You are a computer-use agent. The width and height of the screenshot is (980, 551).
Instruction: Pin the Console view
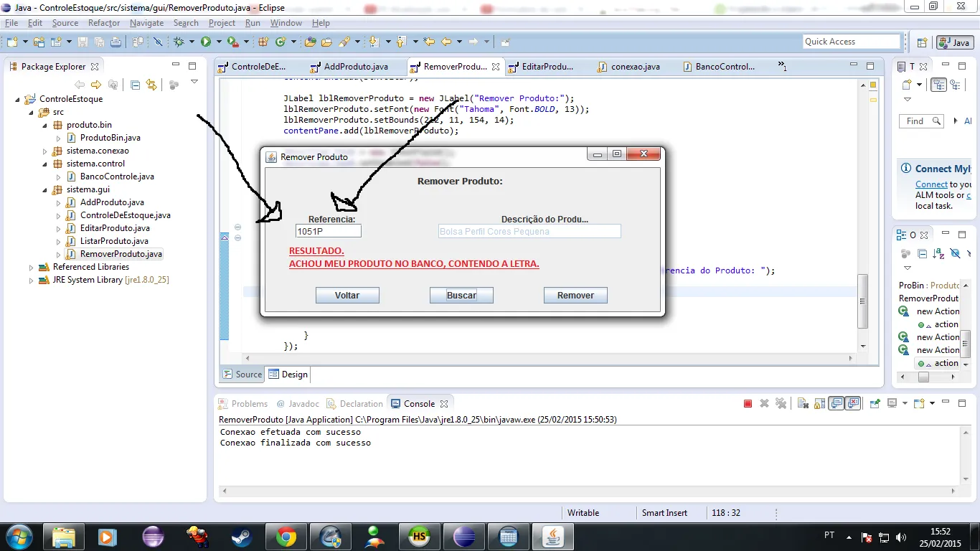pyautogui.click(x=875, y=404)
